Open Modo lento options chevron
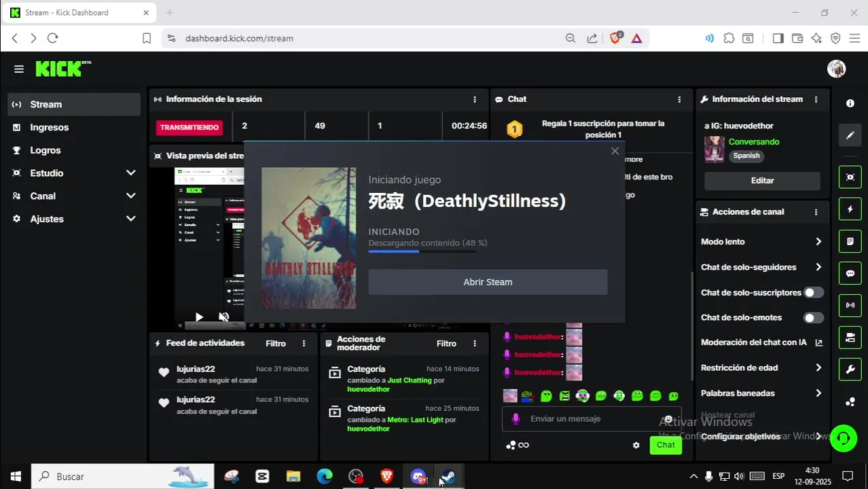The height and width of the screenshot is (489, 868). (x=818, y=242)
